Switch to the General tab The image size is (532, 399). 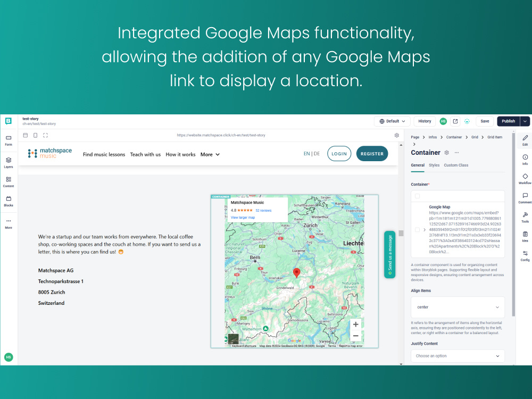click(418, 165)
